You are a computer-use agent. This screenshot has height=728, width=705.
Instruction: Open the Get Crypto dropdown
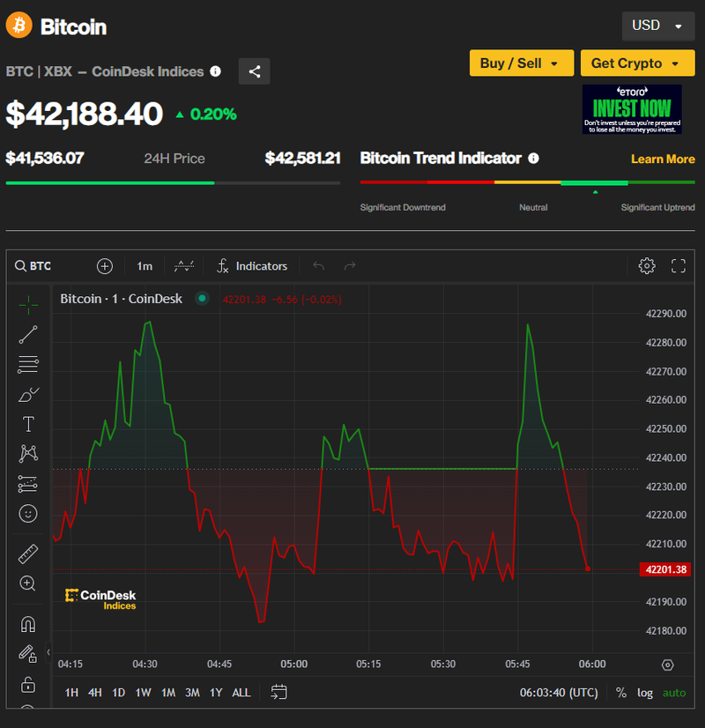click(636, 63)
